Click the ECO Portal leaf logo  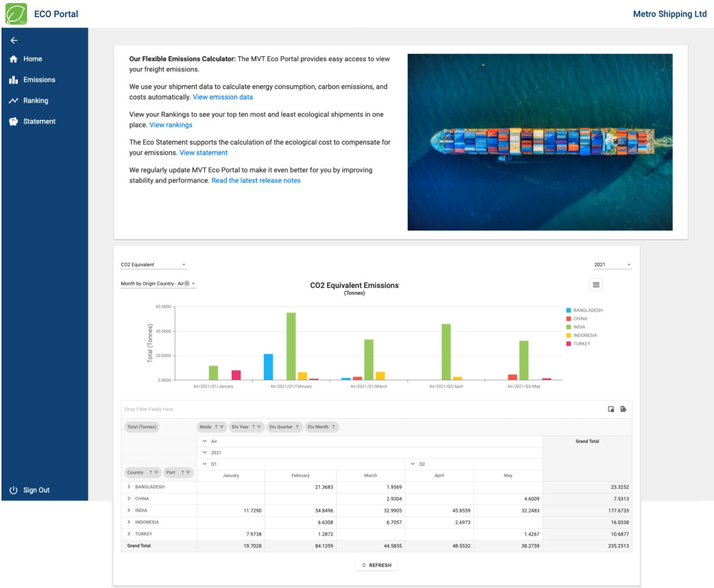(16, 14)
